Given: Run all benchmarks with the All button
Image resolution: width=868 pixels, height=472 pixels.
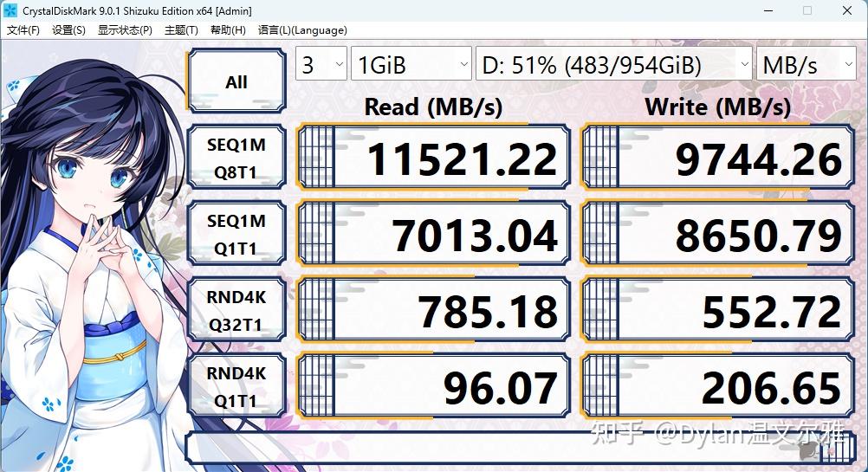Looking at the screenshot, I should coord(236,81).
